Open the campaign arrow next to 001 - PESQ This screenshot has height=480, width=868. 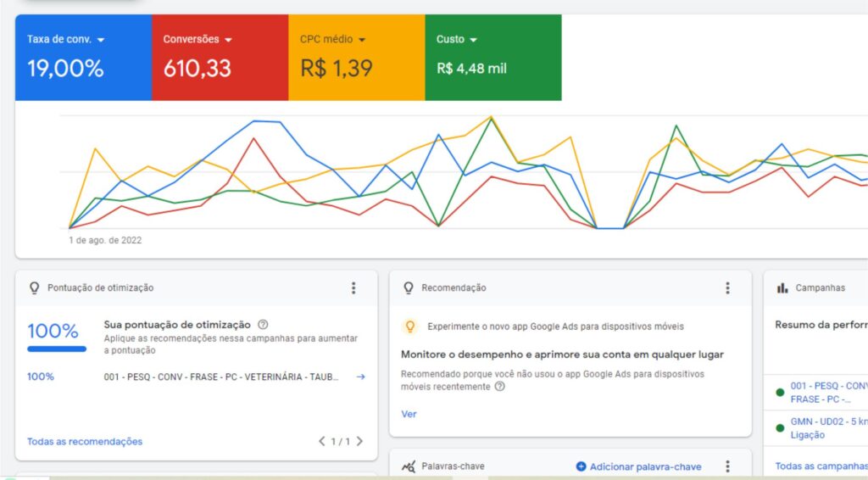[x=361, y=377]
